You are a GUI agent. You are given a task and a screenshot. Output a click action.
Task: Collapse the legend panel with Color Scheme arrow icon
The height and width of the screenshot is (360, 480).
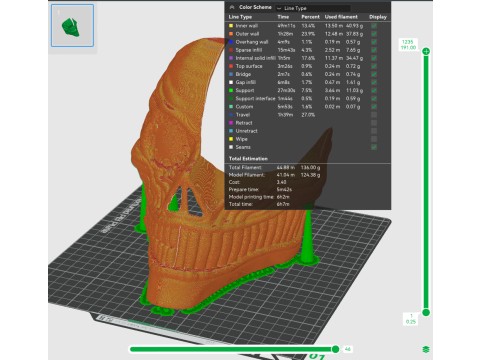[x=232, y=7]
